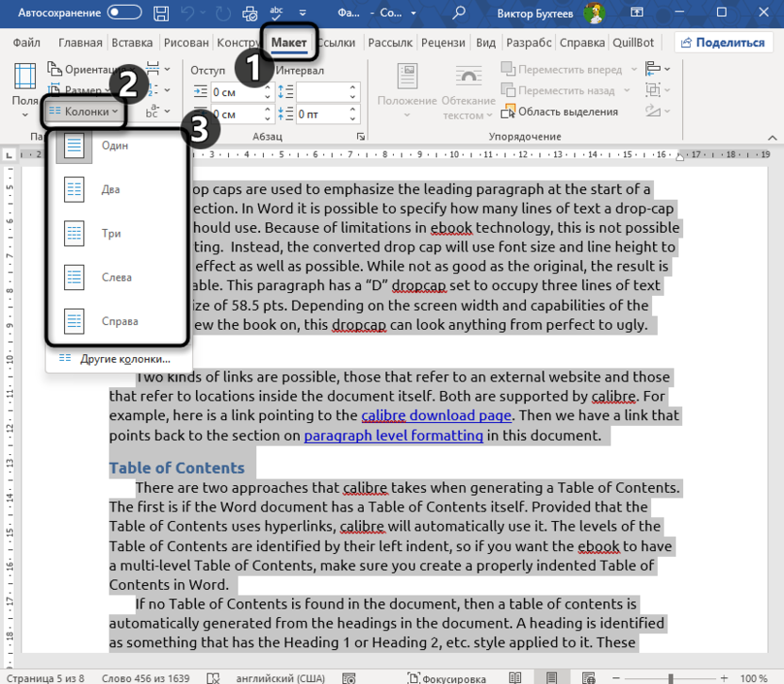Switch to Read Mode view in status bar
Viewport: 784px width, 684px height.
pyautogui.click(x=514, y=677)
